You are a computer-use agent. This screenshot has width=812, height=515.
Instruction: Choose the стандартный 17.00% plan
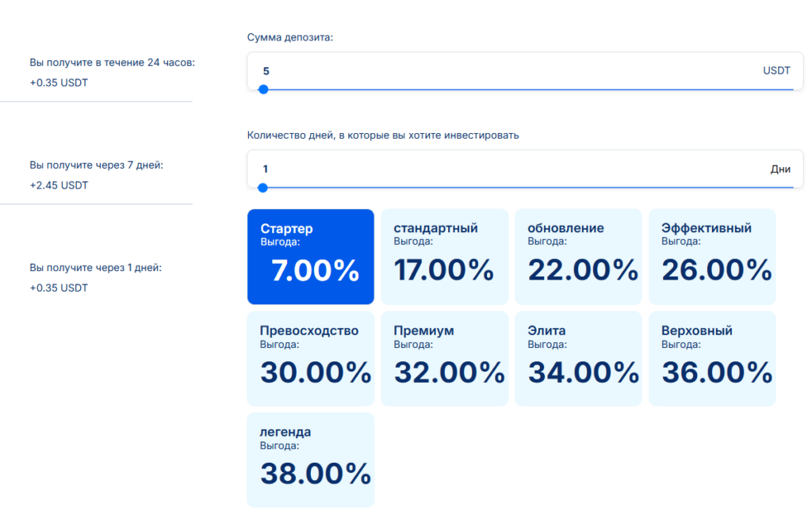click(x=444, y=257)
